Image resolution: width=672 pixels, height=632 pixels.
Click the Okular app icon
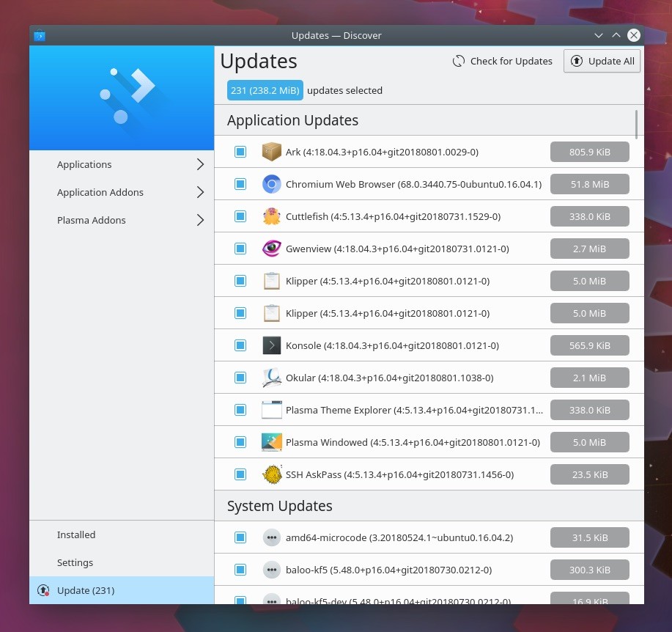point(271,378)
